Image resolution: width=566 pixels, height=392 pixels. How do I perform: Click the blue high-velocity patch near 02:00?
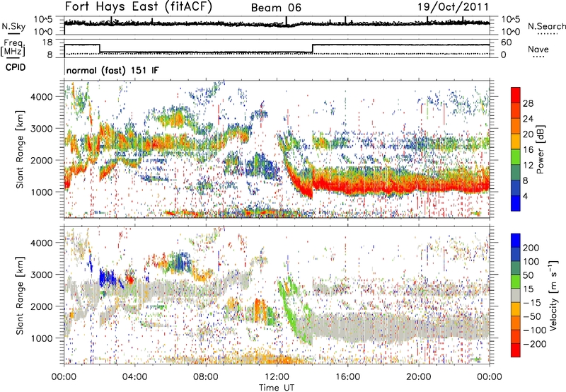(x=108, y=278)
